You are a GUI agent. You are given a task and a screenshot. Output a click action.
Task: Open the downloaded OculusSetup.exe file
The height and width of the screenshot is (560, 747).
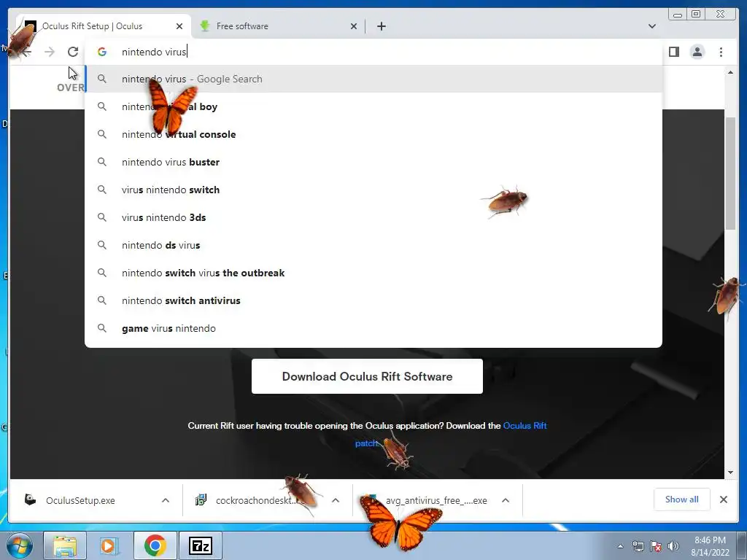click(80, 500)
